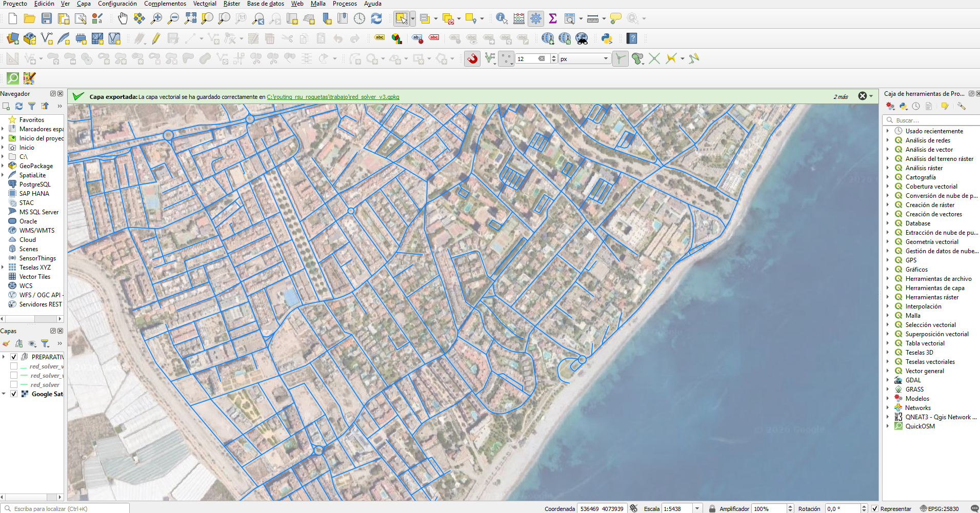Image resolution: width=980 pixels, height=513 pixels.
Task: Toggle visibility of PREPARATIV group
Action: pyautogui.click(x=14, y=357)
